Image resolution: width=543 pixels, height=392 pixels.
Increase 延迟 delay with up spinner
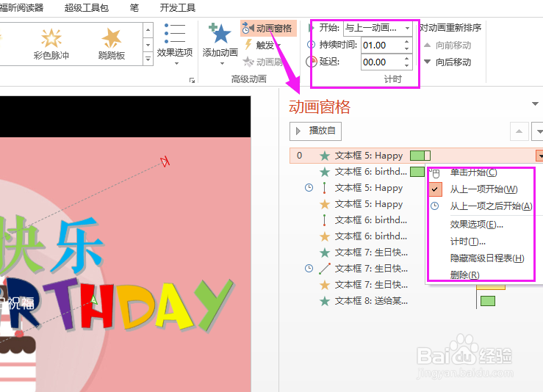406,59
